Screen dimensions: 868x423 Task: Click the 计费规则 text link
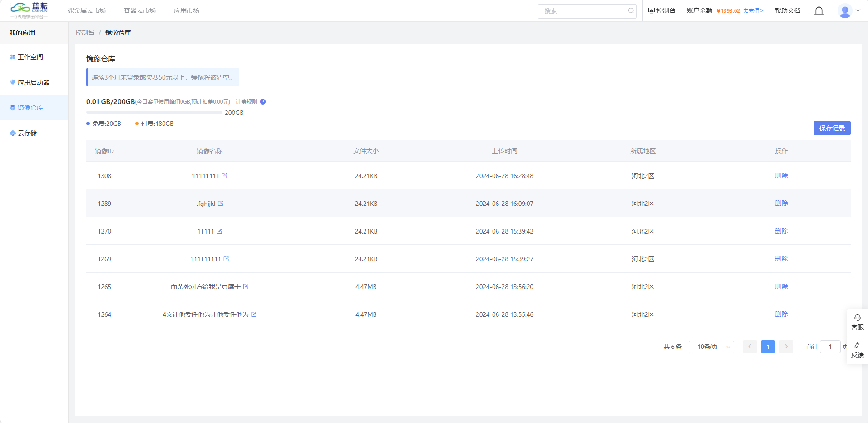tap(246, 102)
